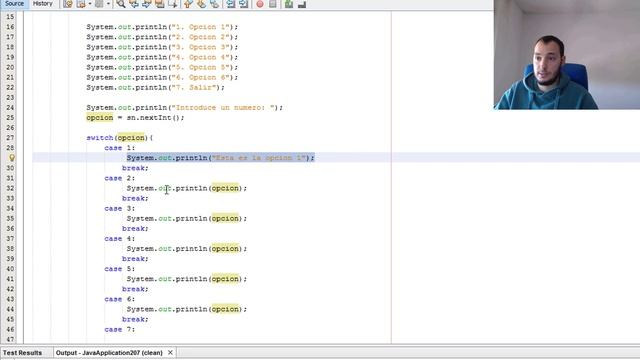Click the selected "Esta es la opcion 1" println line
This screenshot has width=640, height=360.
click(x=220, y=158)
